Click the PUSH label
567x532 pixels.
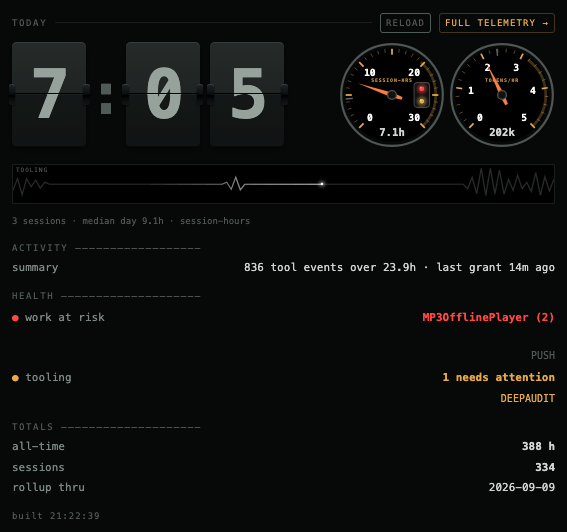543,355
